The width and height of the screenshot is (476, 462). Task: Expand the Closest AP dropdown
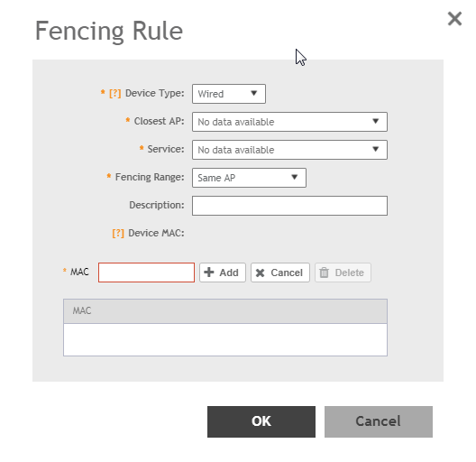coord(289,122)
